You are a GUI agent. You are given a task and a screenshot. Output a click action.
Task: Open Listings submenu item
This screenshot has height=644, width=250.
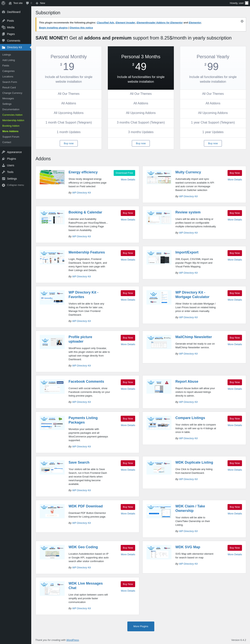pos(6,55)
